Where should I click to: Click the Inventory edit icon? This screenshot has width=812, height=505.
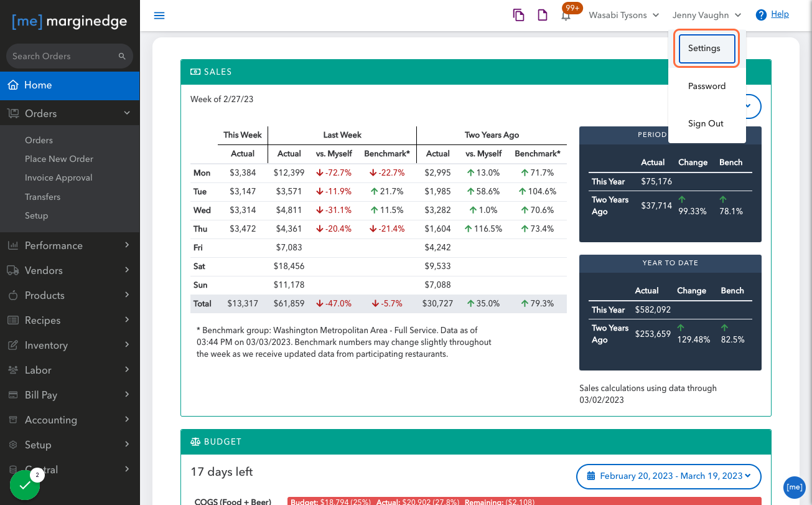[x=13, y=345]
